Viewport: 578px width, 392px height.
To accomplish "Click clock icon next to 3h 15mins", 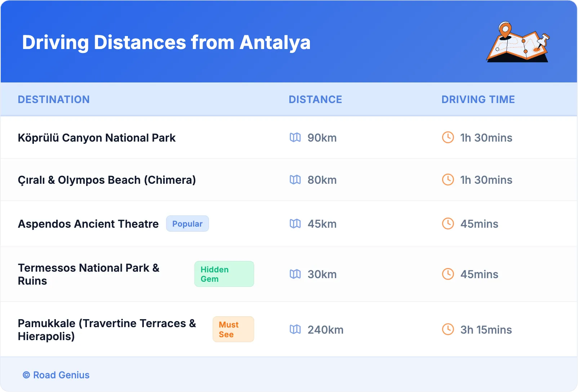I will (x=448, y=329).
